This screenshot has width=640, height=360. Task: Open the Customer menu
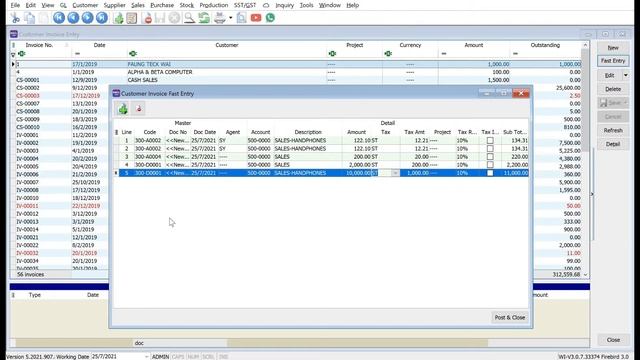[85, 5]
